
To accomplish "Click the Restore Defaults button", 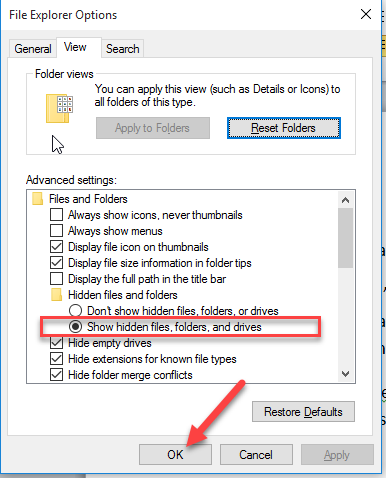I will [x=303, y=412].
